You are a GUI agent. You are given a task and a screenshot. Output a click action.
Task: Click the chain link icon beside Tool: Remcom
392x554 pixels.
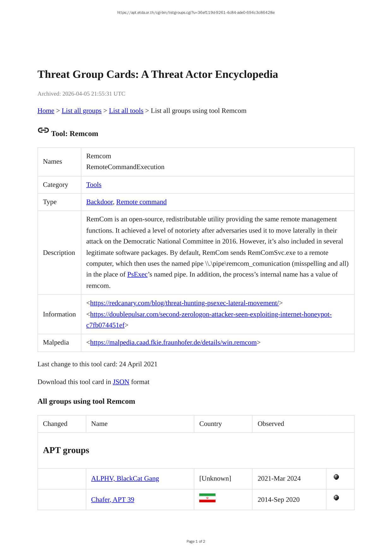43,130
